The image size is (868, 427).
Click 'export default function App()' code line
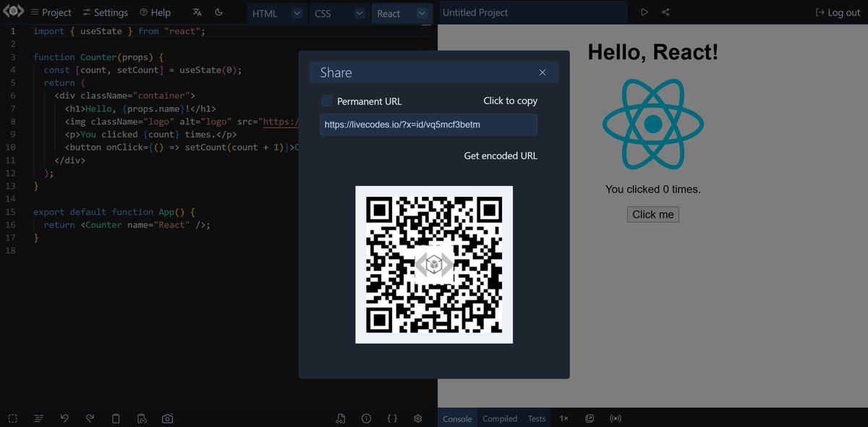pyautogui.click(x=114, y=212)
